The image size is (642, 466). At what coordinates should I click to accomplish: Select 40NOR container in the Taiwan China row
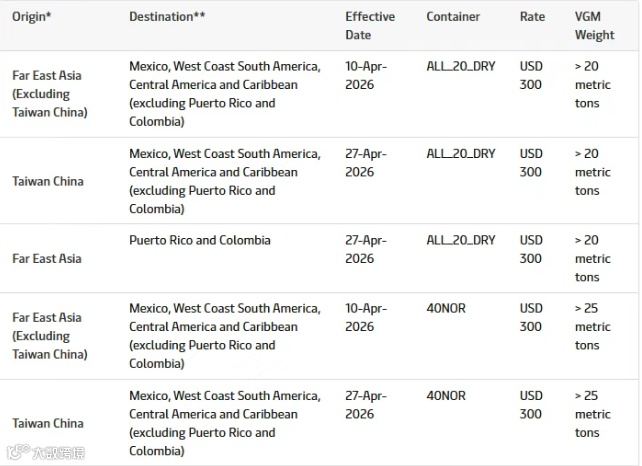(x=446, y=396)
